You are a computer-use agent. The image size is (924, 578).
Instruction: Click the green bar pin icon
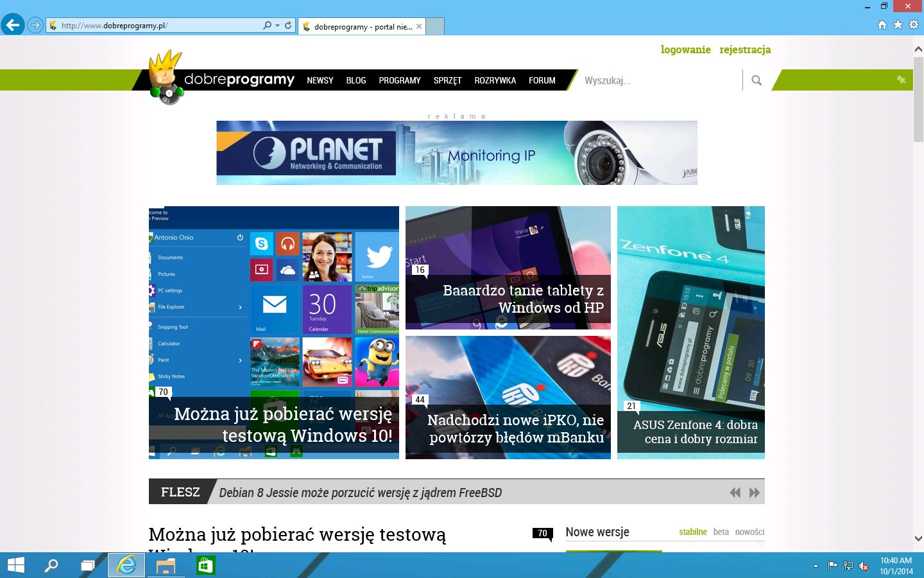point(902,80)
